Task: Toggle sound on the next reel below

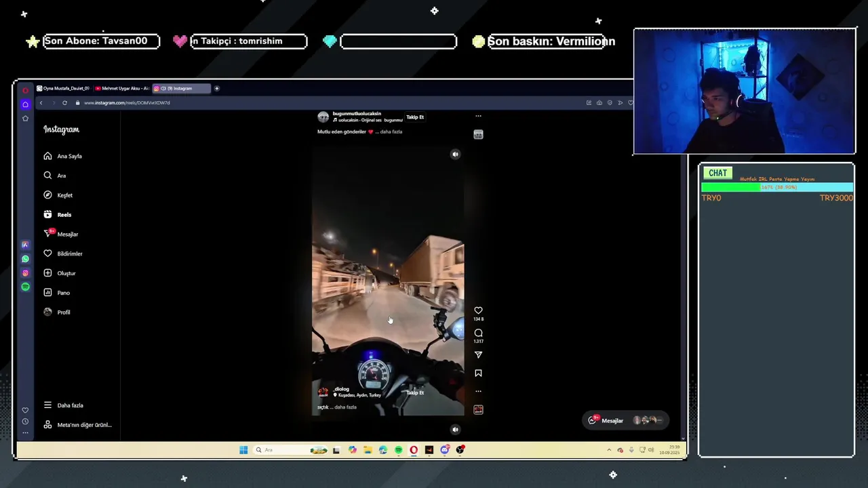Action: pyautogui.click(x=456, y=429)
